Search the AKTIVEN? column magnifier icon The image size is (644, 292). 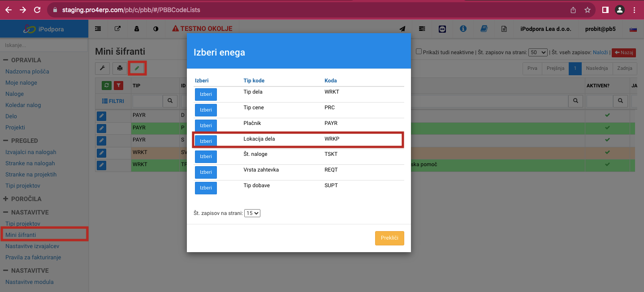point(620,101)
